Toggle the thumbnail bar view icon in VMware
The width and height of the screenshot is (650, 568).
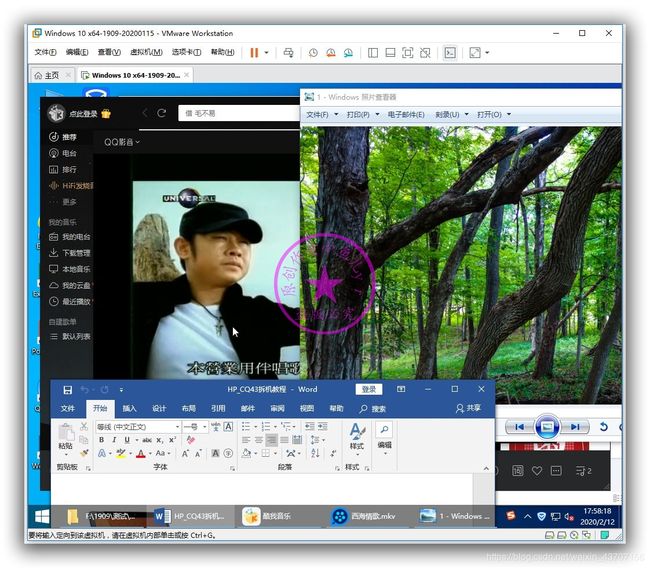point(390,53)
